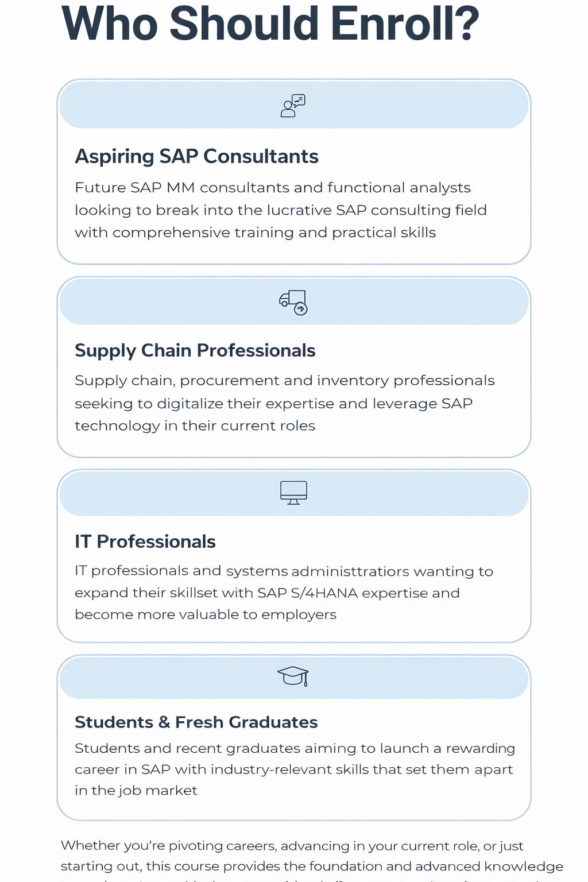Image resolution: width=588 pixels, height=882 pixels.
Task: Select the Supply Chain Professionals heading
Action: [x=195, y=350]
